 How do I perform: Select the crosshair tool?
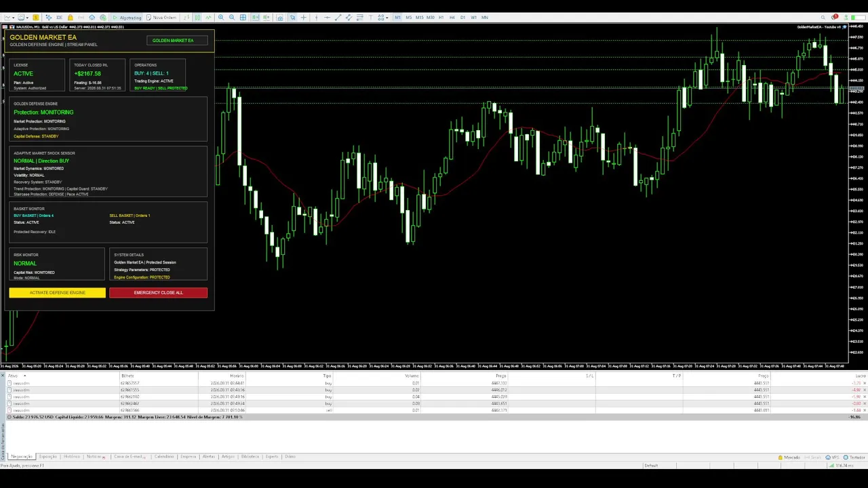(303, 18)
